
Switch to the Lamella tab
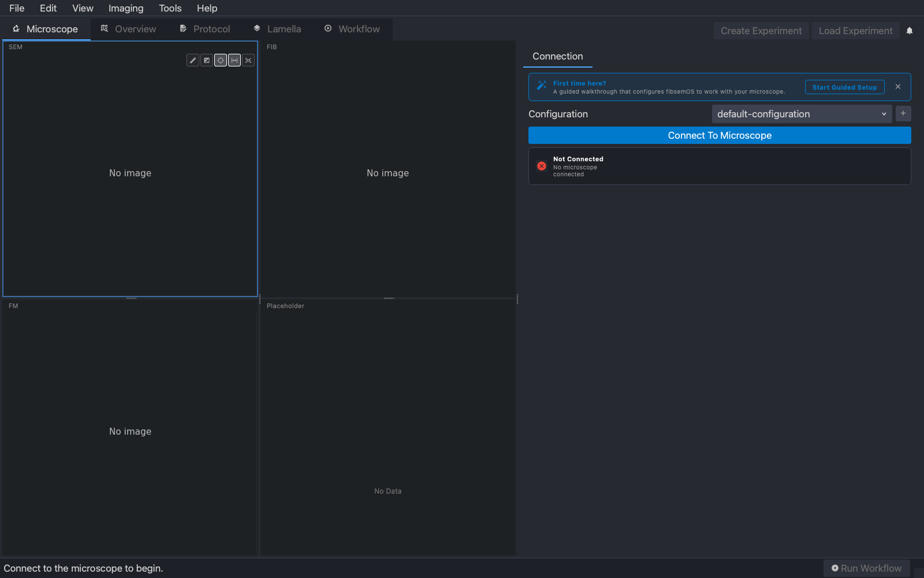point(278,29)
